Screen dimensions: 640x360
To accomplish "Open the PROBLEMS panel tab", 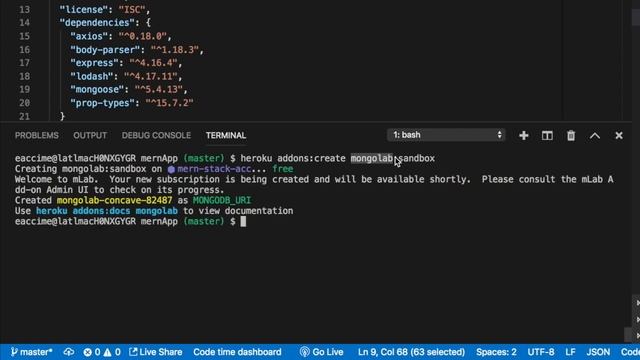I will [x=37, y=136].
